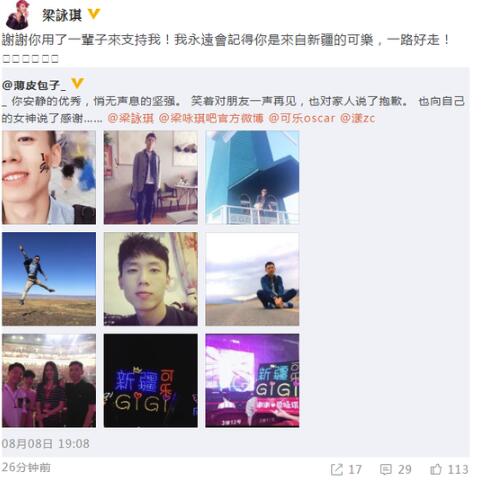
Task: Open @薄皮包子_ profile link
Action: tap(34, 85)
